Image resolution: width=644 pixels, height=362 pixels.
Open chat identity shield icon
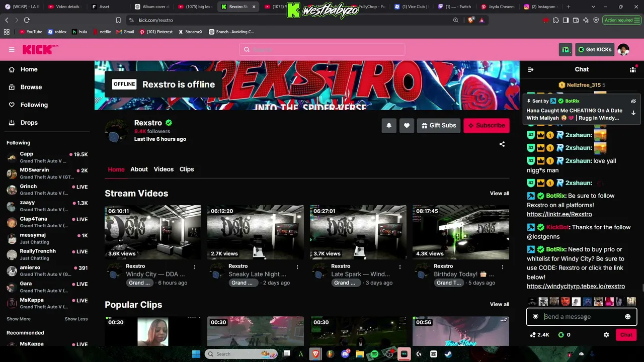tap(535, 317)
